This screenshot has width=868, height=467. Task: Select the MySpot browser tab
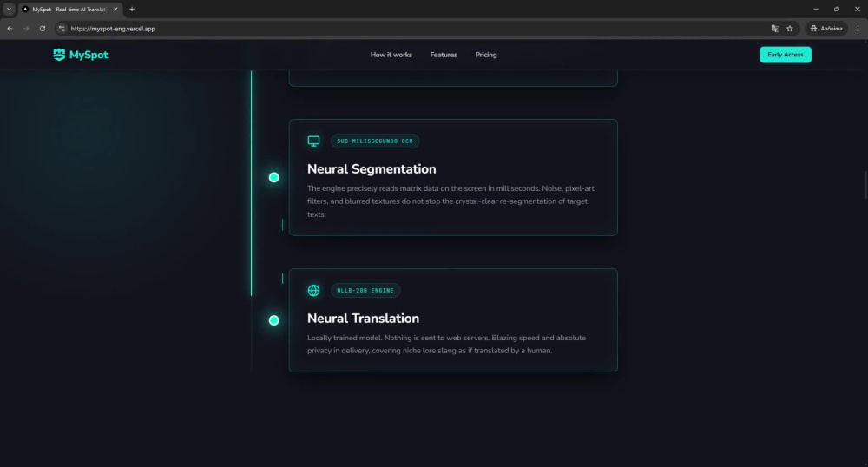[x=69, y=10]
